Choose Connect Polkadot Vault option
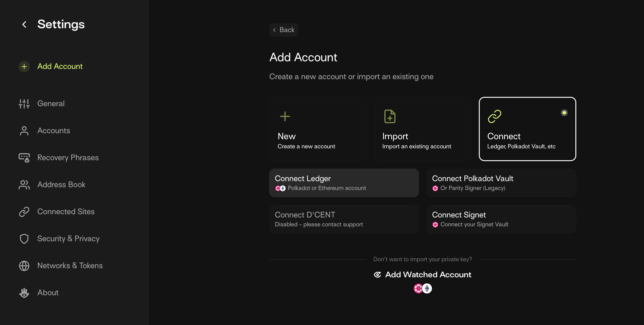 coord(501,183)
